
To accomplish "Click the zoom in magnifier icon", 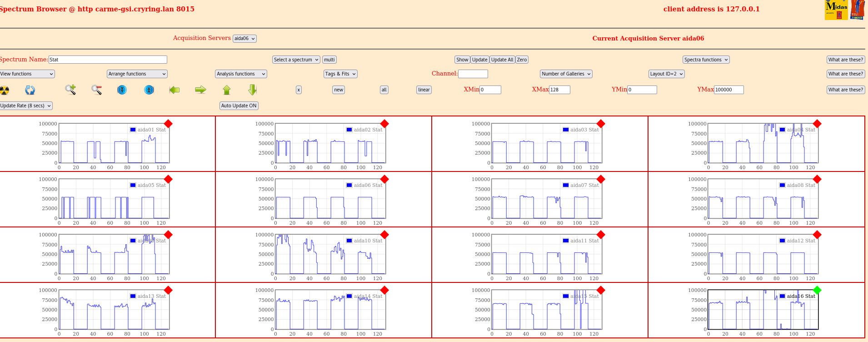I will 70,90.
